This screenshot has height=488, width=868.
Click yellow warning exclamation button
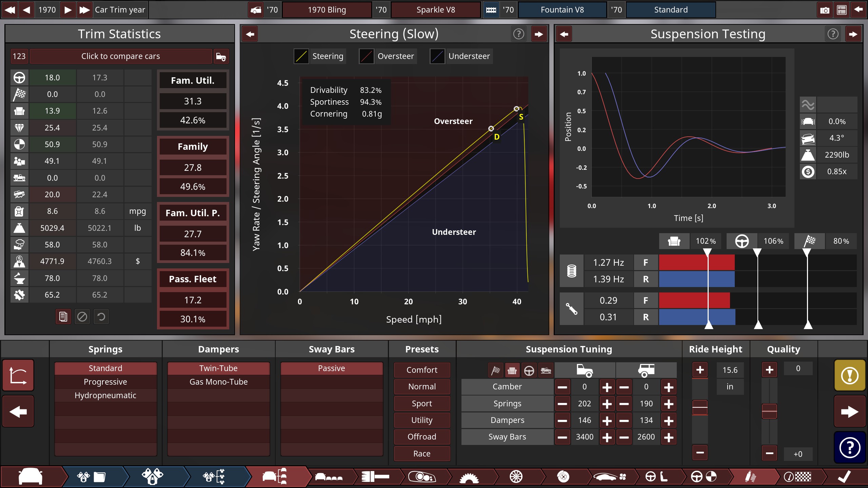tap(849, 375)
